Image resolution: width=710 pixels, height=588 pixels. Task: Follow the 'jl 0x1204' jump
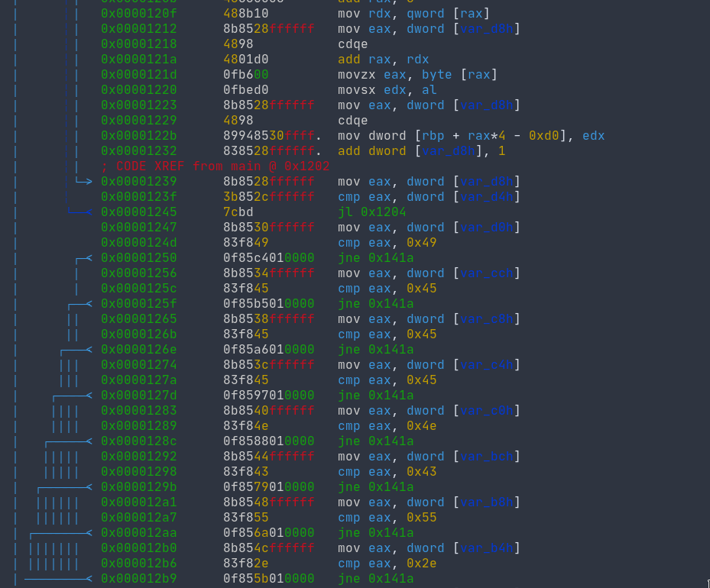point(371,212)
